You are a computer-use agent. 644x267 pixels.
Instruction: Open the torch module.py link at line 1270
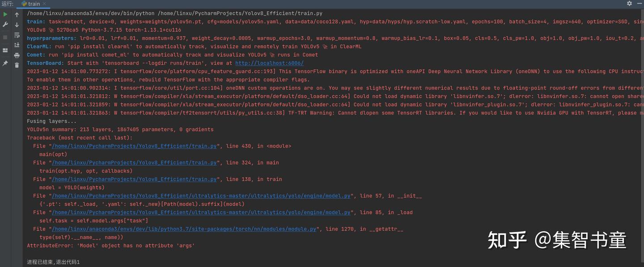point(184,229)
